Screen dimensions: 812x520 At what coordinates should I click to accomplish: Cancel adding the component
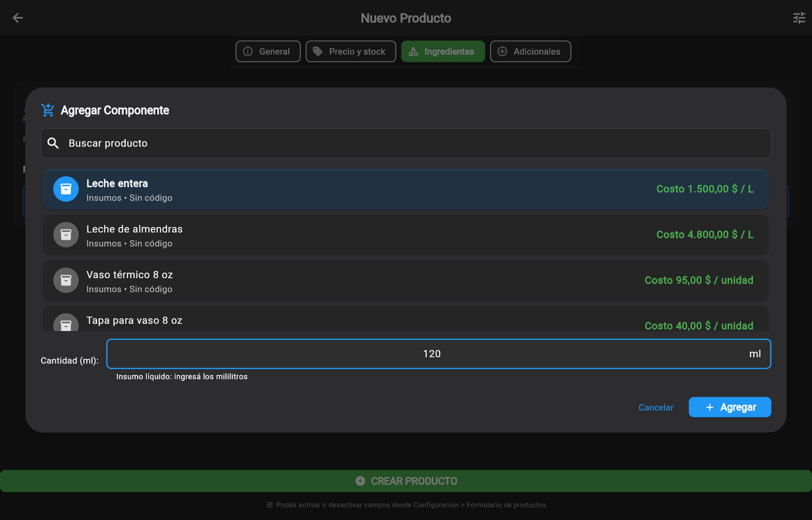(656, 407)
